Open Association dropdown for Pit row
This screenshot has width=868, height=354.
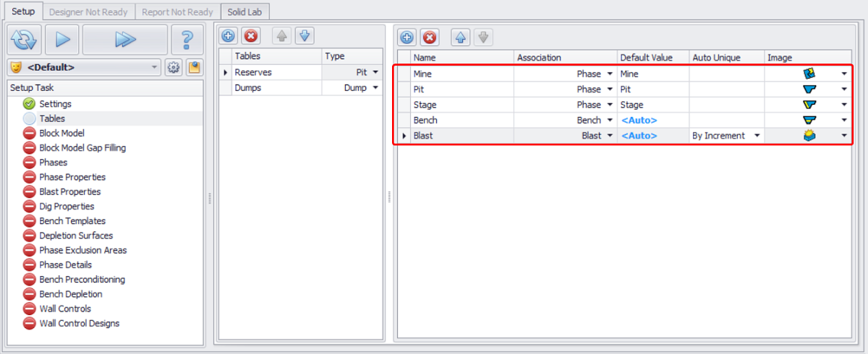click(x=610, y=90)
